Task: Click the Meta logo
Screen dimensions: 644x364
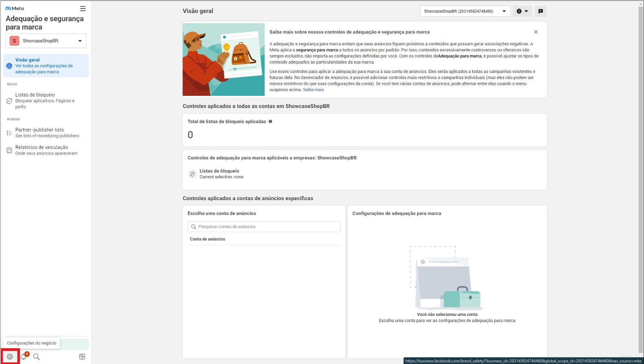Action: pyautogui.click(x=15, y=9)
